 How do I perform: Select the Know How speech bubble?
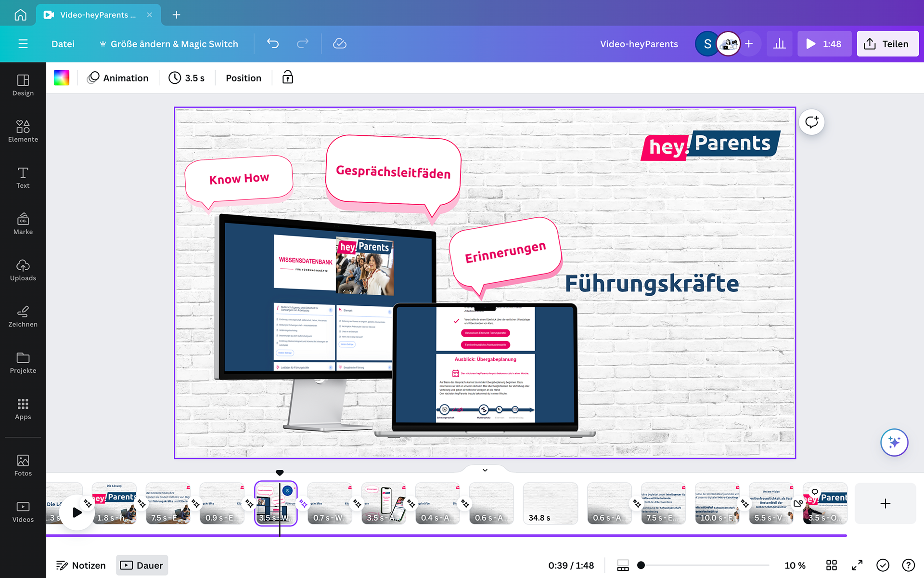pos(239,182)
